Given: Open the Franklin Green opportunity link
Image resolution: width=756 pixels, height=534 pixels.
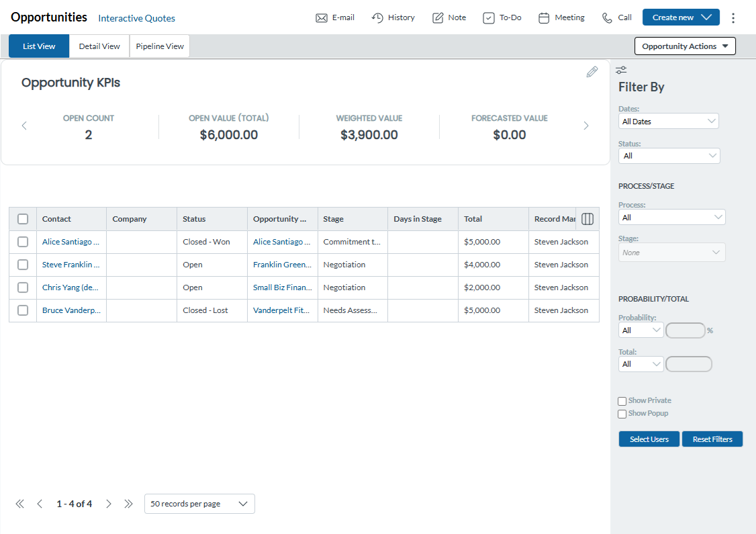Looking at the screenshot, I should (282, 265).
